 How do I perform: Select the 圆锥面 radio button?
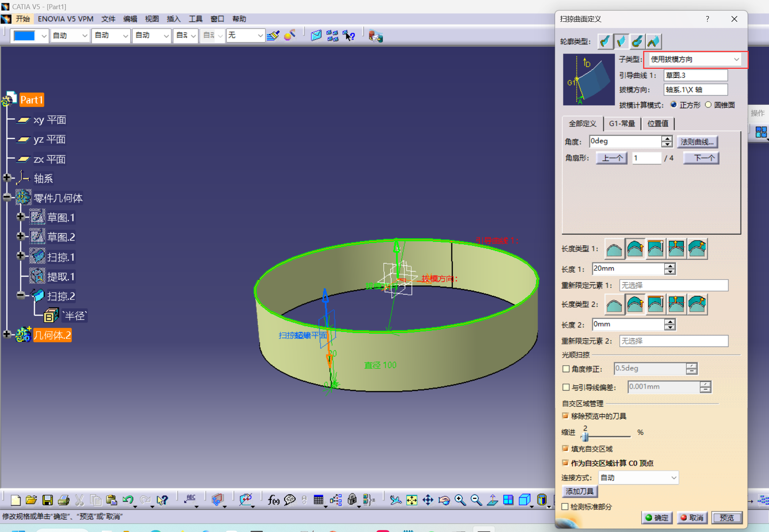coord(708,105)
